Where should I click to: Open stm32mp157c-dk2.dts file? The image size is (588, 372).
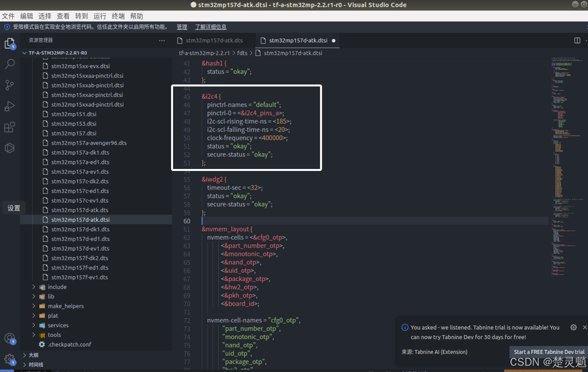[x=80, y=181]
